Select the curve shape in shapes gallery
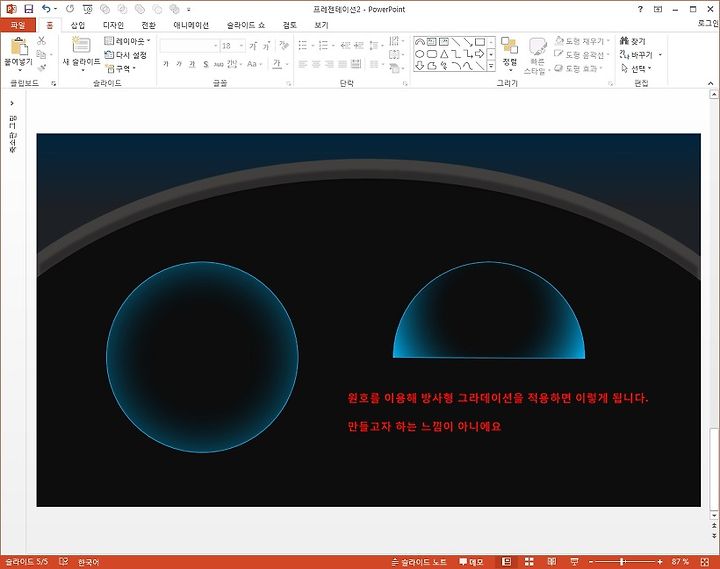Image resolution: width=720 pixels, height=569 pixels. 467,66
